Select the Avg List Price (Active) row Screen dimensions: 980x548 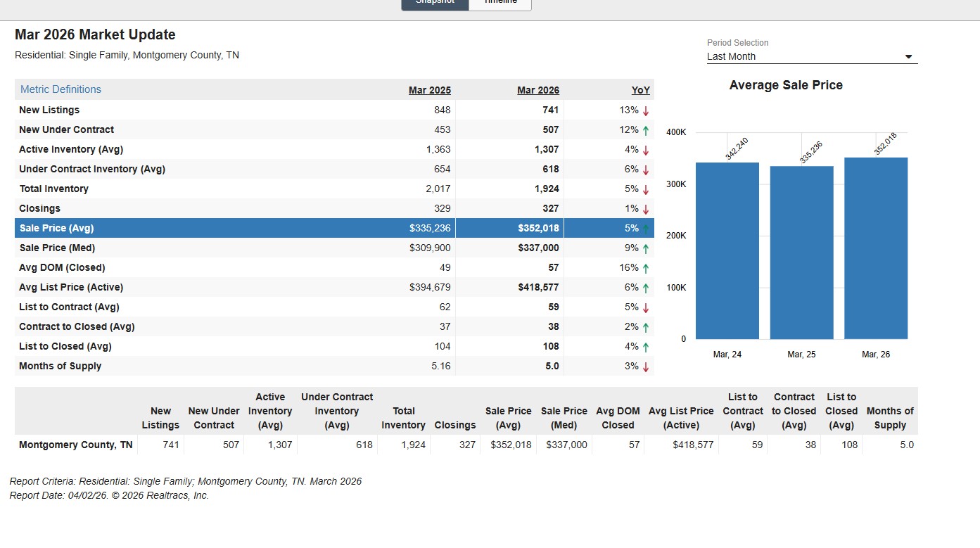point(71,287)
